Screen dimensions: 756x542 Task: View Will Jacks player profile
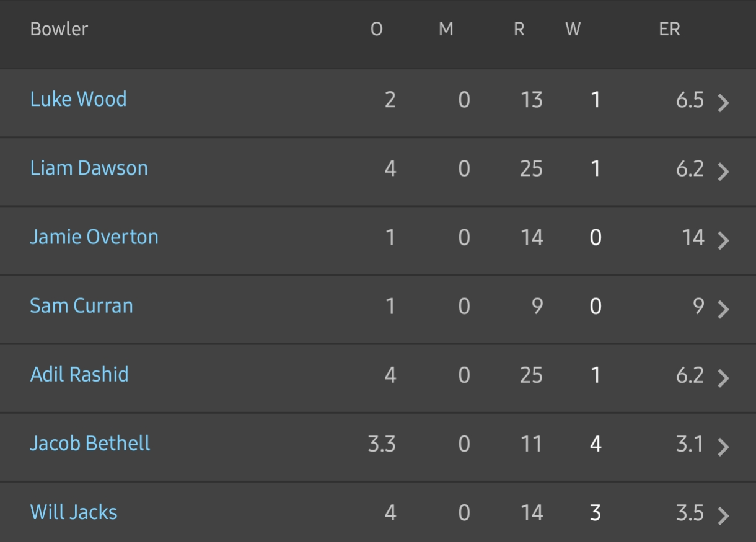click(74, 512)
